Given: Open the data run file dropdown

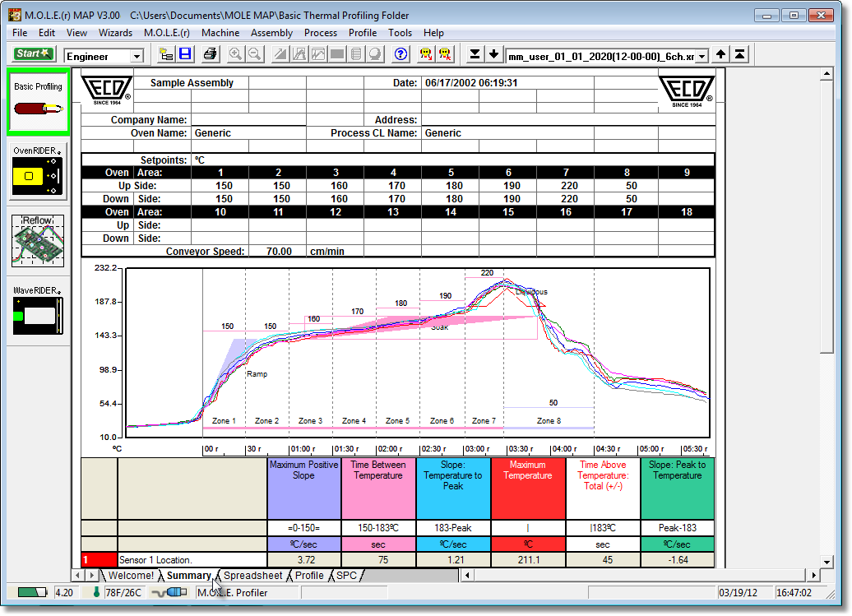Looking at the screenshot, I should pos(702,56).
